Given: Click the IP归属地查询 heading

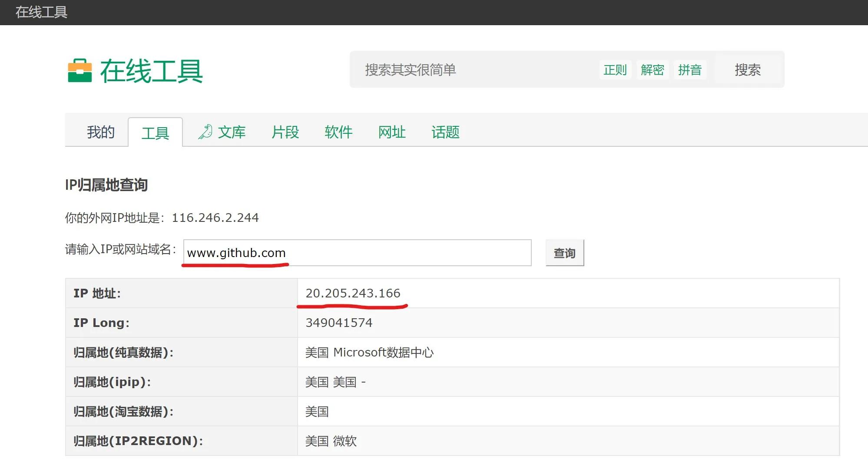Looking at the screenshot, I should tap(106, 185).
